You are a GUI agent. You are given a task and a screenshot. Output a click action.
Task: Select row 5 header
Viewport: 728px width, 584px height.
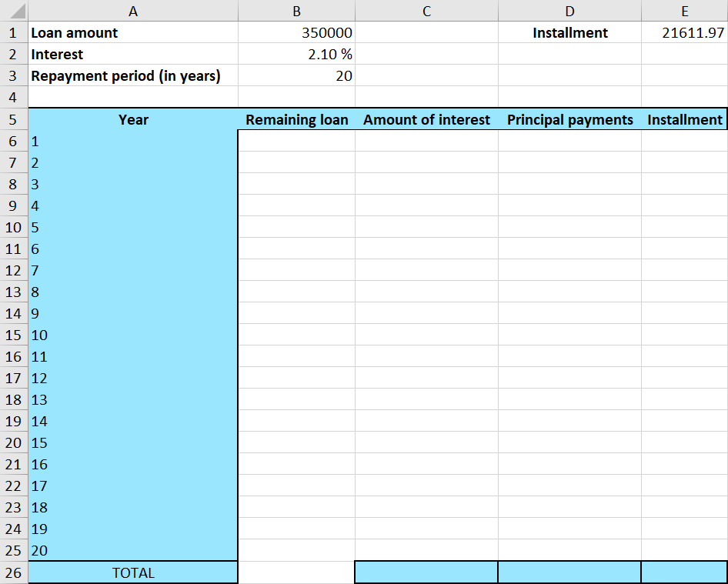coord(13,119)
